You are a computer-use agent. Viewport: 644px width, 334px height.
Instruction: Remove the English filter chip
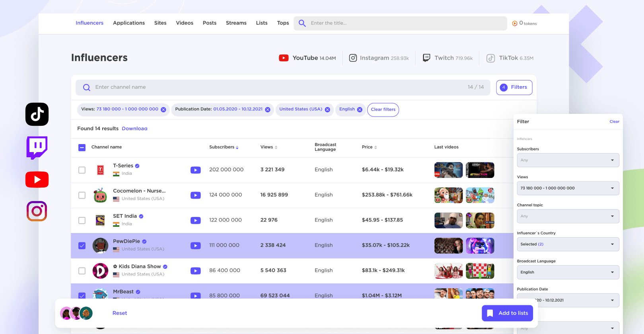click(x=360, y=110)
